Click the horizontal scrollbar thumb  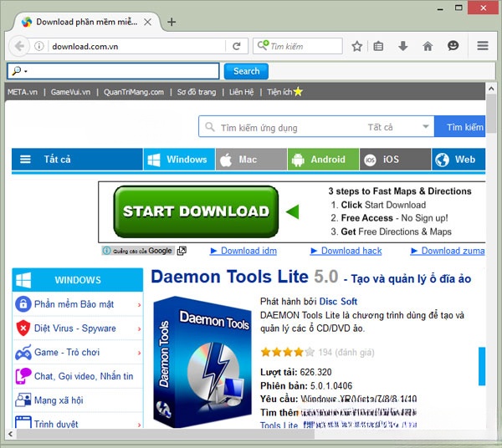pos(166,434)
